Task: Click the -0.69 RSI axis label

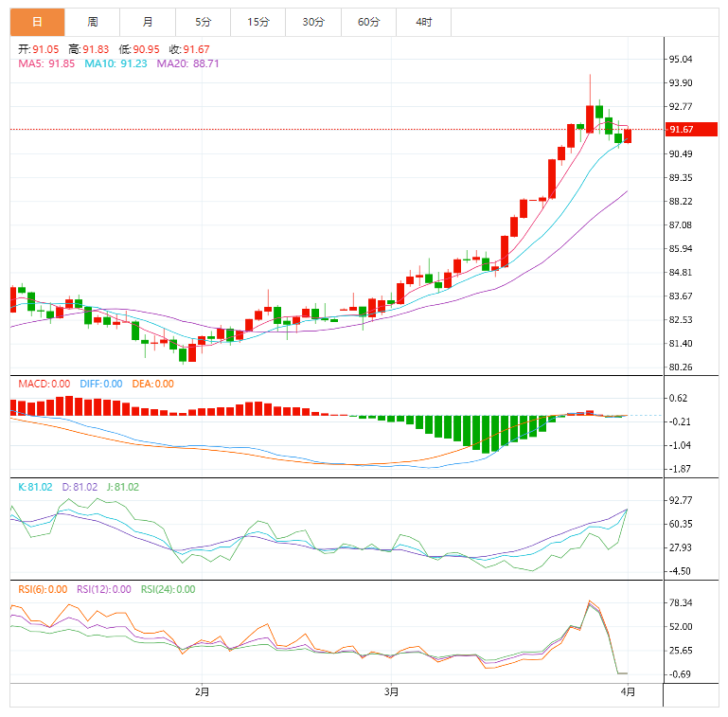Action: point(680,673)
